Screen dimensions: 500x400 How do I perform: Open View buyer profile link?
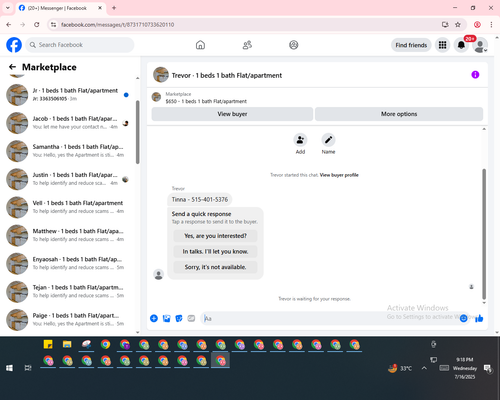pyautogui.click(x=339, y=175)
